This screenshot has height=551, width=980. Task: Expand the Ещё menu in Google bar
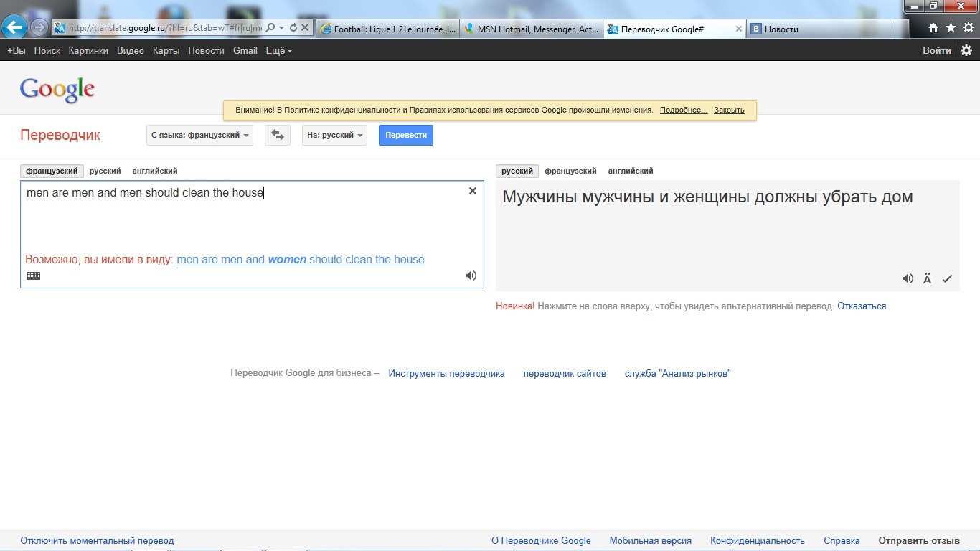(x=278, y=50)
